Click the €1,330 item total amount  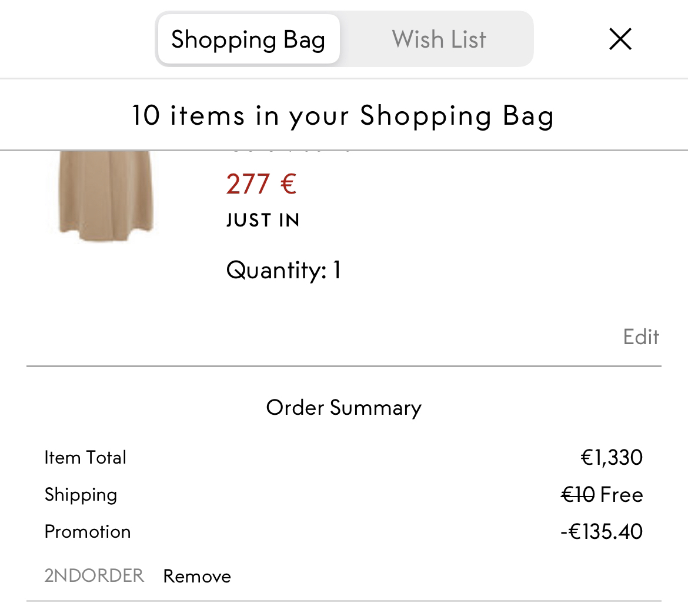point(612,457)
